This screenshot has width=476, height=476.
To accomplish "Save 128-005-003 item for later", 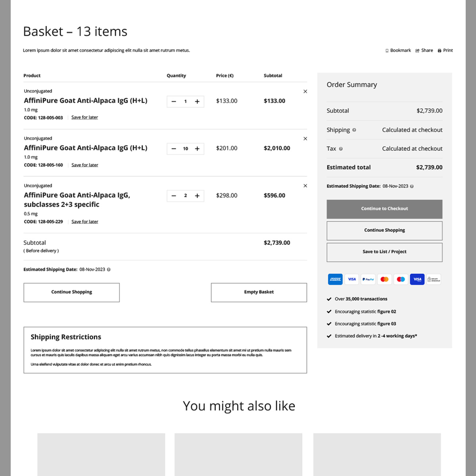I will 84,117.
